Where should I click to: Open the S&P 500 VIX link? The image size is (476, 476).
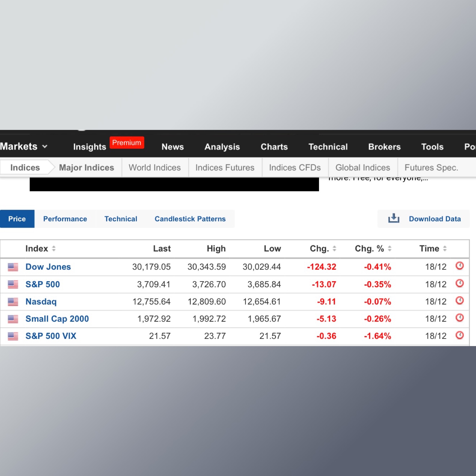point(51,336)
